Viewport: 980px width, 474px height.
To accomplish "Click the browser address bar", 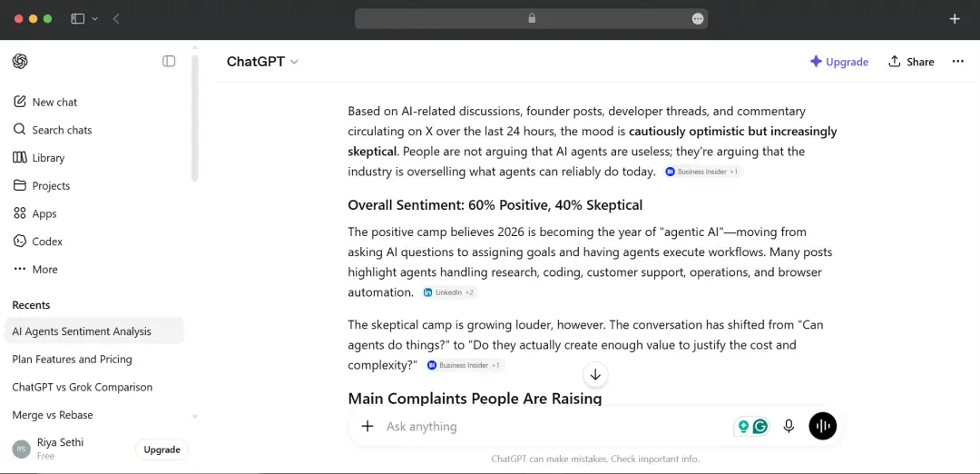I will [x=531, y=19].
